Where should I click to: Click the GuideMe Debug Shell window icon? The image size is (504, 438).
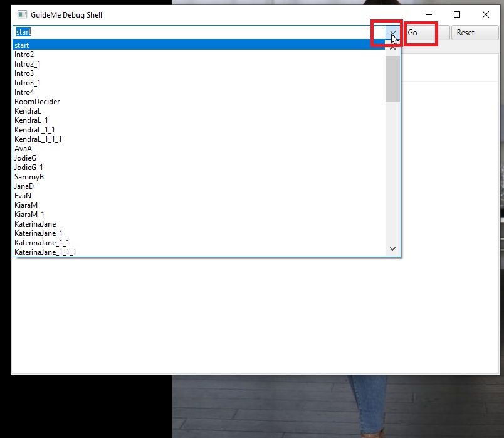[x=22, y=14]
